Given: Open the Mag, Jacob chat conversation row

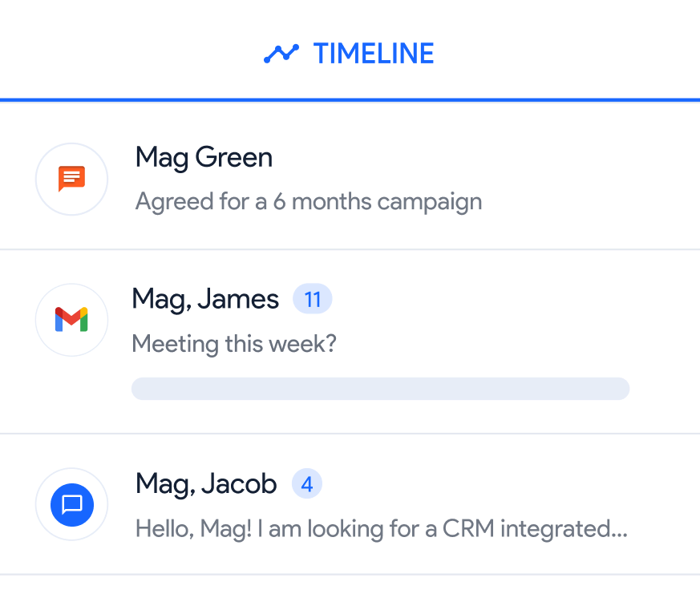Looking at the screenshot, I should 350,505.
